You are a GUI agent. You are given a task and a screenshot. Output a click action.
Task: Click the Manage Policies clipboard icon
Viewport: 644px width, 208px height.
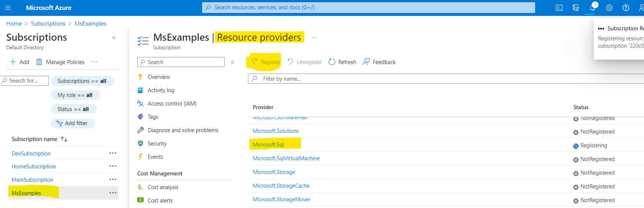(39, 62)
